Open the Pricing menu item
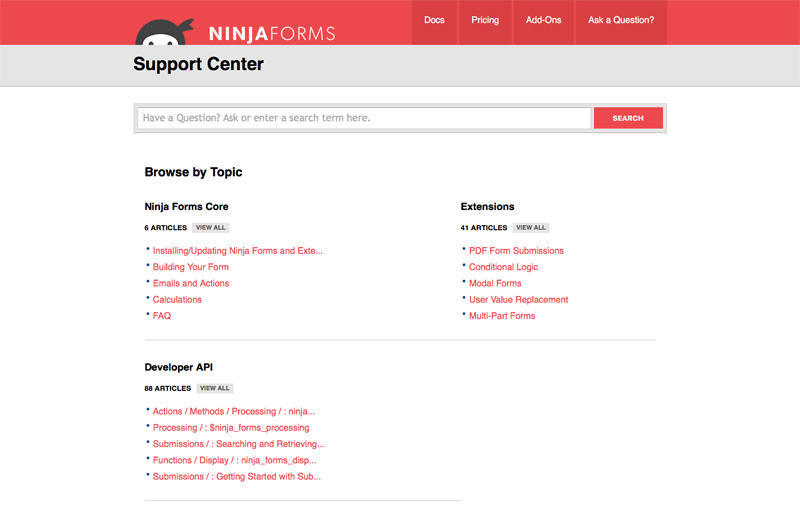Screen dimensions: 800x529 [x=485, y=22]
